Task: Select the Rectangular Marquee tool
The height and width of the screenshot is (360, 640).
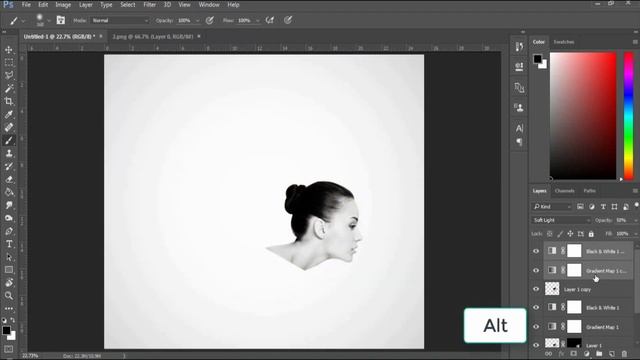Action: coord(9,62)
